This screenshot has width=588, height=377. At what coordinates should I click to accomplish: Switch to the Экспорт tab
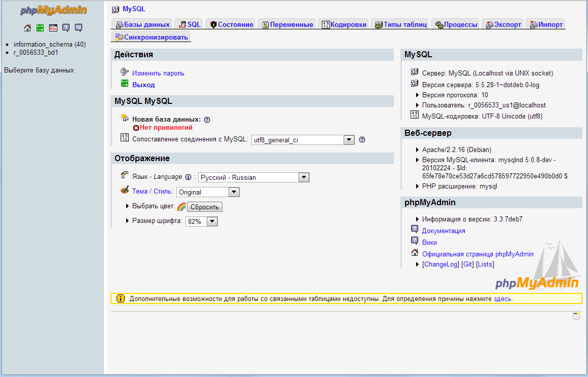502,23
